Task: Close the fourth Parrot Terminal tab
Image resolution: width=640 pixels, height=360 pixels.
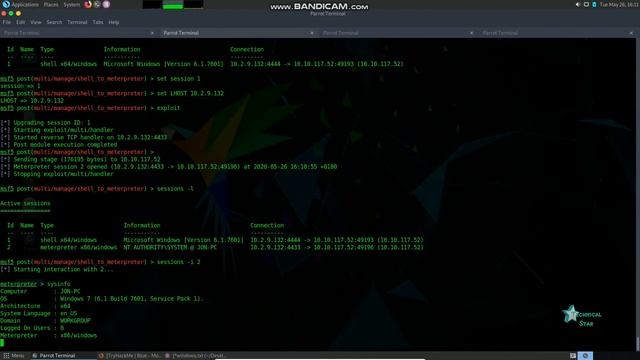Action: pyautogui.click(x=631, y=33)
